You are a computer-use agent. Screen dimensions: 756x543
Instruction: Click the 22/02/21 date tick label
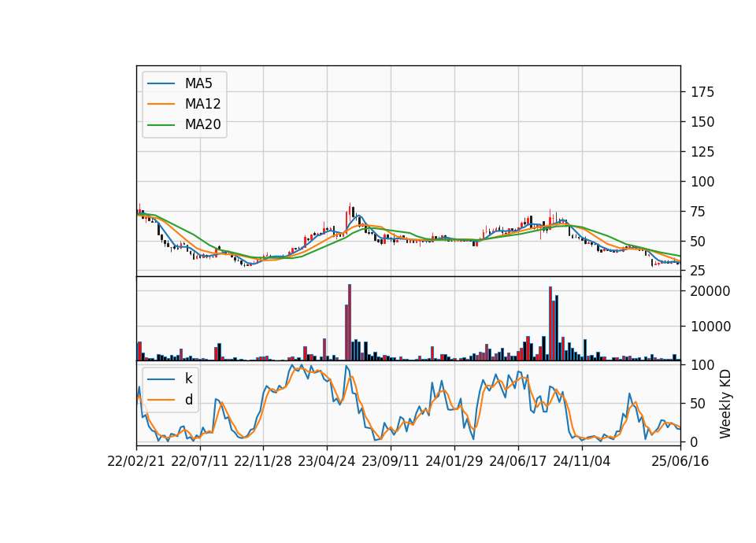[x=136, y=461]
